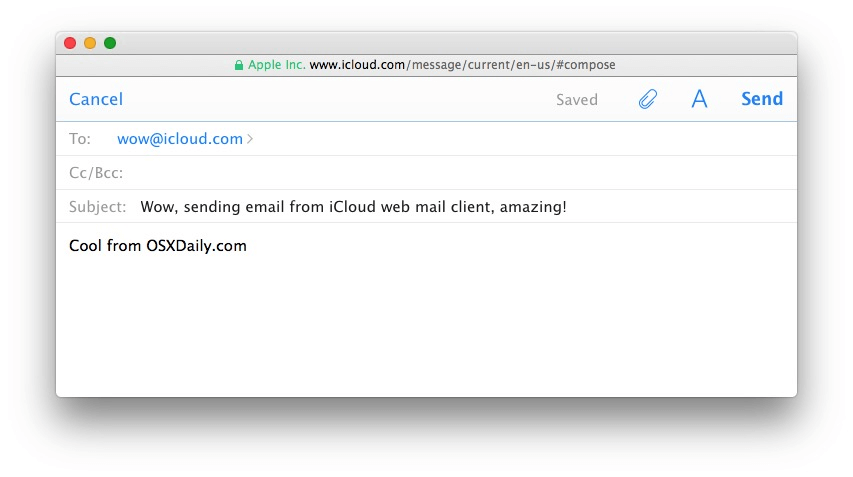
Task: Select the www.icloud.com URL text
Action: tap(357, 65)
